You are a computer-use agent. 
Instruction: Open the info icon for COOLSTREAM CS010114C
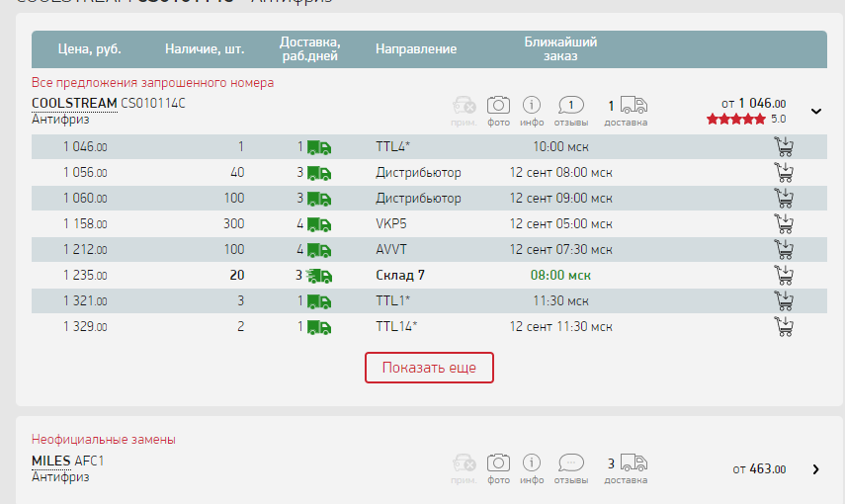(532, 105)
